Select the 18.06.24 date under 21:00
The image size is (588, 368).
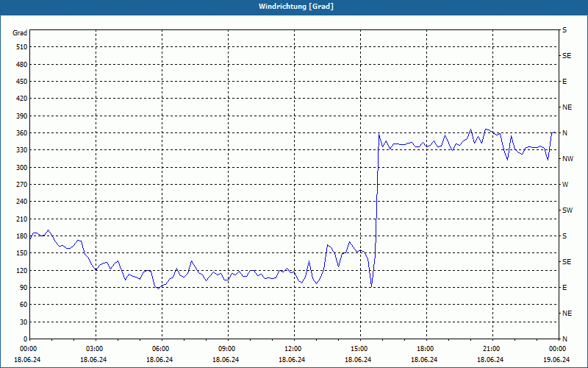click(490, 359)
